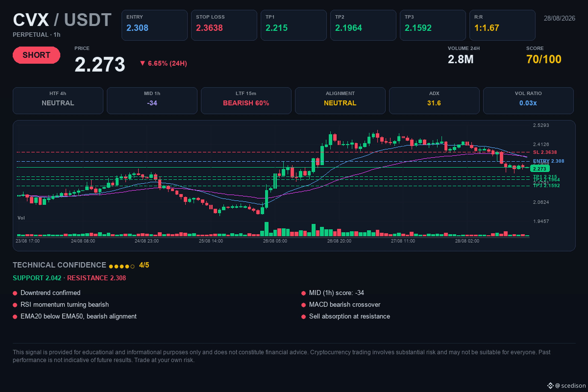Click the 6.65% (24H) change text
This screenshot has width=588, height=392.
pyautogui.click(x=167, y=63)
